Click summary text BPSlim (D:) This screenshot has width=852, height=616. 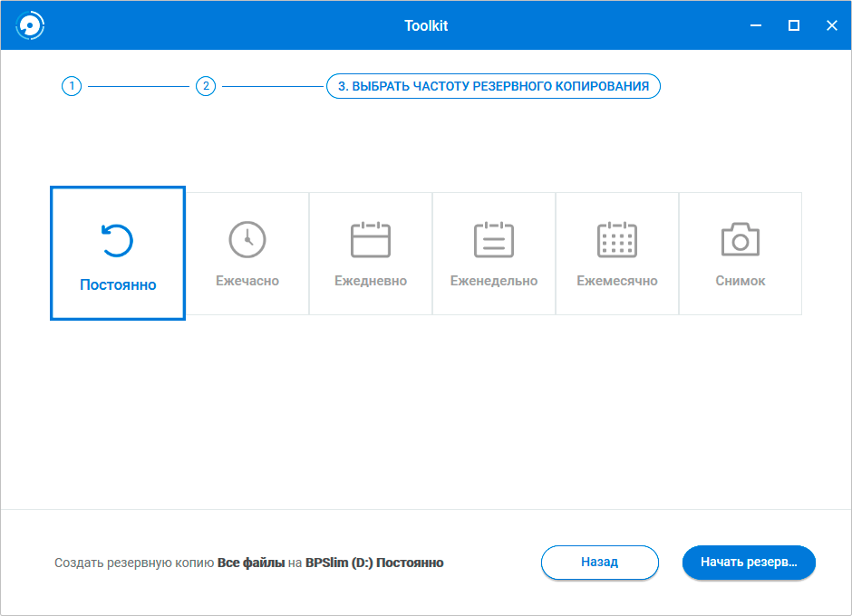[x=339, y=563]
